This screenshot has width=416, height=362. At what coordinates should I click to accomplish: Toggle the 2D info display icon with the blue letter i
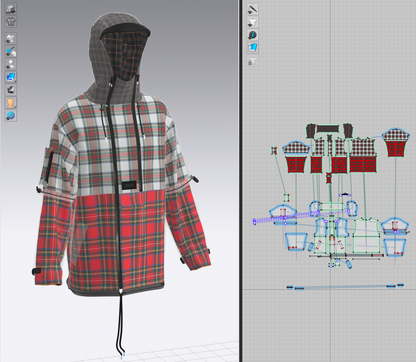pos(252,35)
